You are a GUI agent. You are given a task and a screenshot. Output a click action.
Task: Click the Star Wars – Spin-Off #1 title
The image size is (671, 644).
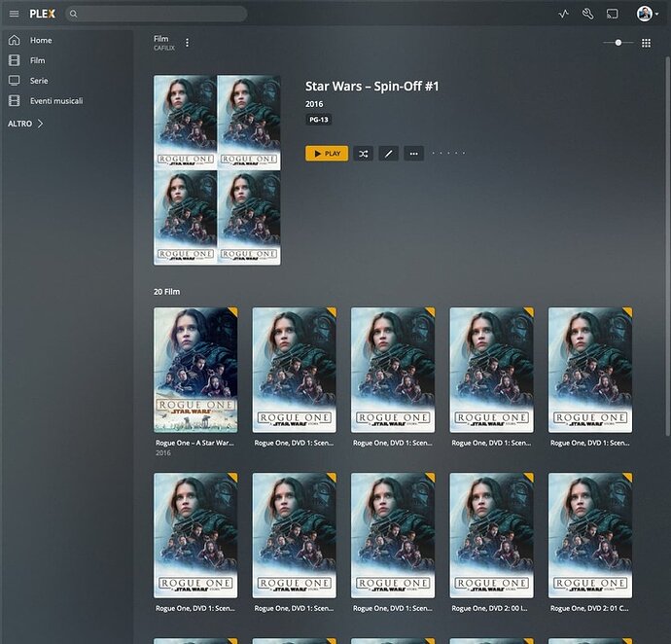[x=371, y=86]
